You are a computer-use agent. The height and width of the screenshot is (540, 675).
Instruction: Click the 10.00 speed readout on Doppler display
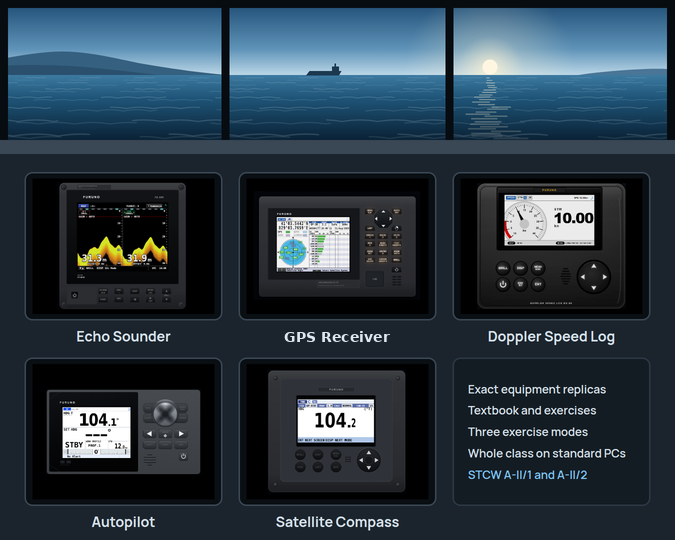(x=574, y=218)
